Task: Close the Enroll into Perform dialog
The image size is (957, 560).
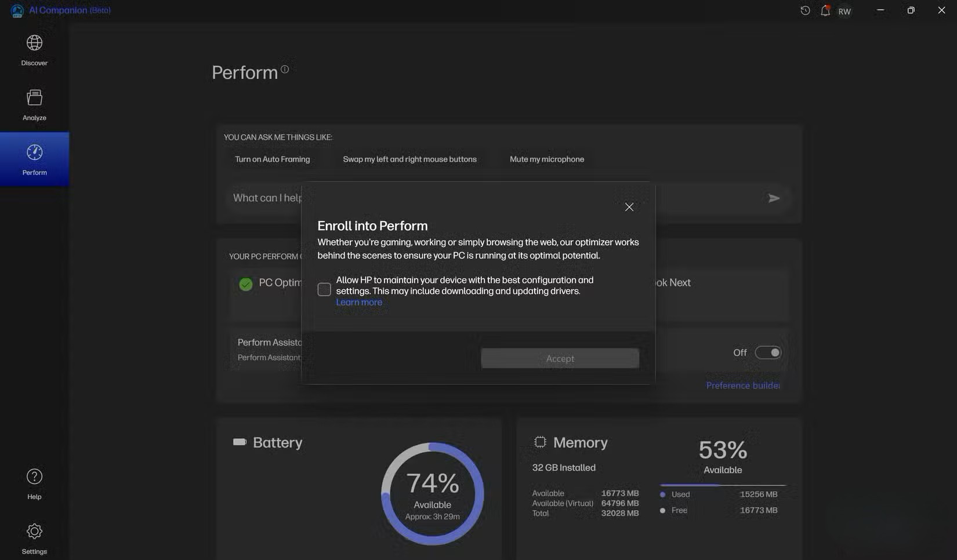Action: [629, 207]
